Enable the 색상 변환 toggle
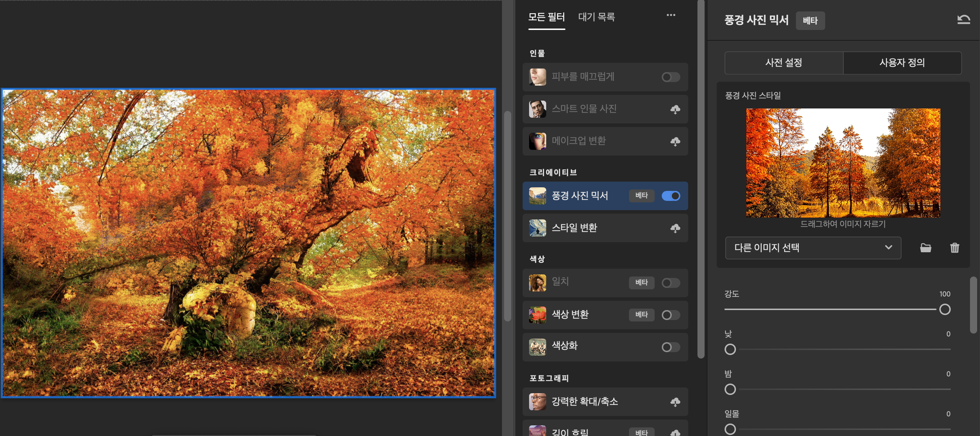This screenshot has width=980, height=436. point(671,315)
